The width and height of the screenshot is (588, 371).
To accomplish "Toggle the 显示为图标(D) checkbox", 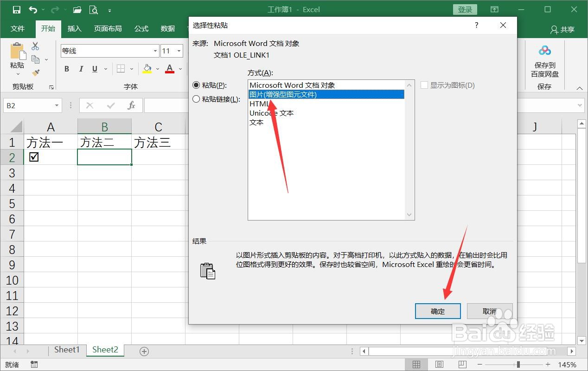I will tap(424, 85).
